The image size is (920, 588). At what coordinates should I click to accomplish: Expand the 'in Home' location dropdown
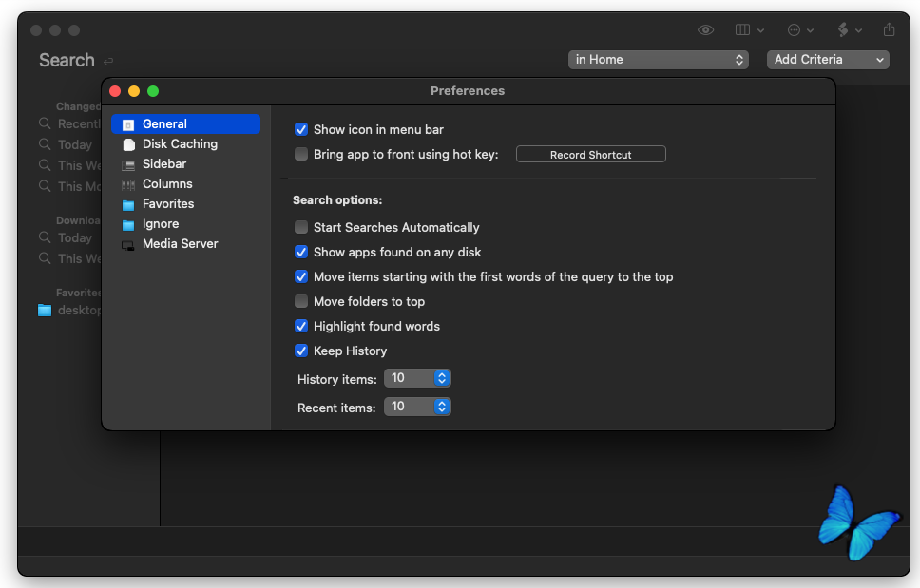tap(659, 60)
